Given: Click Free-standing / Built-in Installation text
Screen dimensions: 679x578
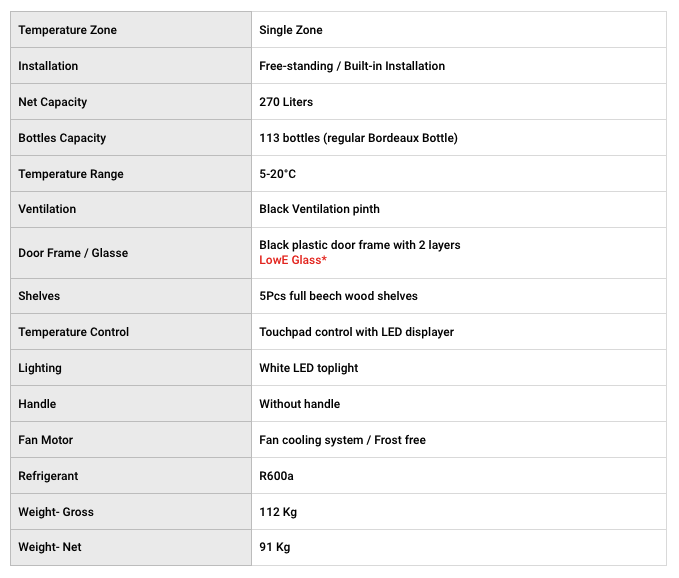Looking at the screenshot, I should coord(351,66).
